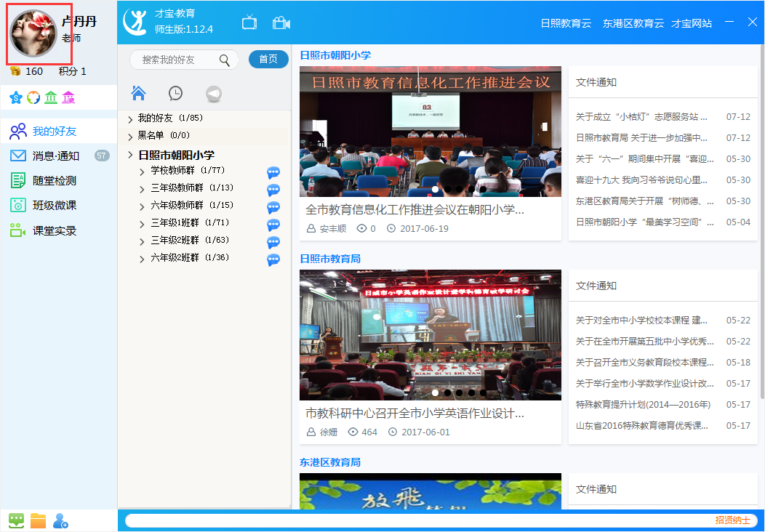Image resolution: width=765 pixels, height=532 pixels.
Task: Click the 首页 button
Action: [268, 59]
